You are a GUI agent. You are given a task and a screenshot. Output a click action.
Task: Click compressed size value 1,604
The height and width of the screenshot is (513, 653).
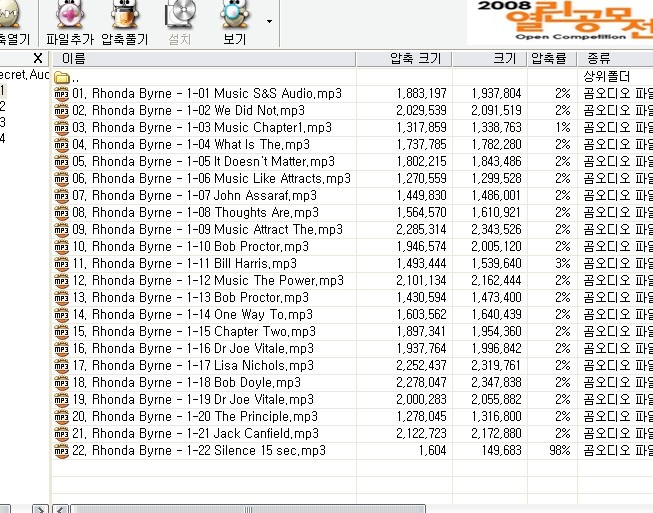[x=432, y=451]
